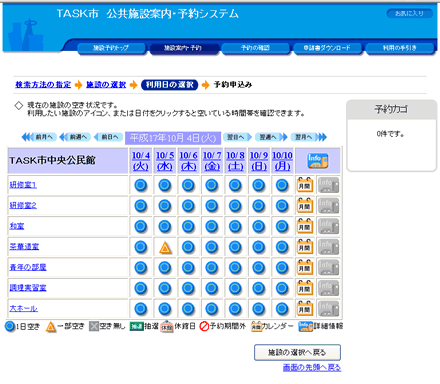
Task: Jump to next month with 翌月へ
Action: point(309,137)
